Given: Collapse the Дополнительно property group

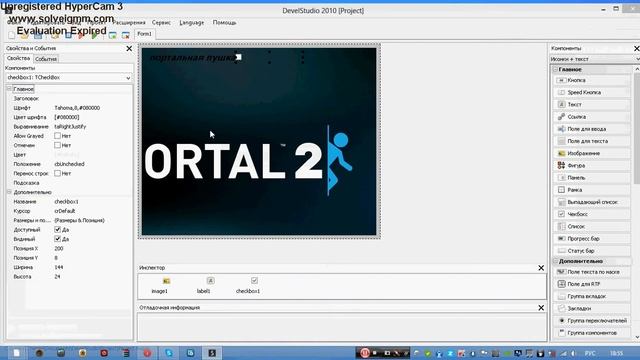Looking at the screenshot, I should 9,192.
